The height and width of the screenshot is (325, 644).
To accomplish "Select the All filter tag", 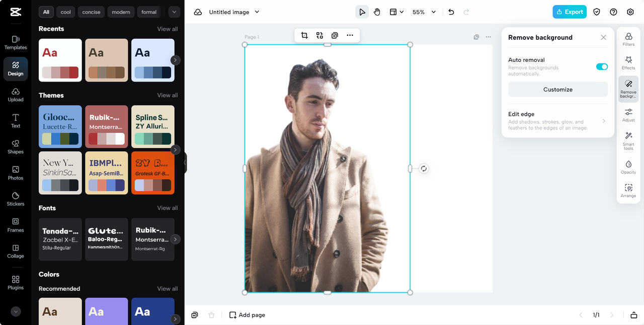I will [46, 12].
